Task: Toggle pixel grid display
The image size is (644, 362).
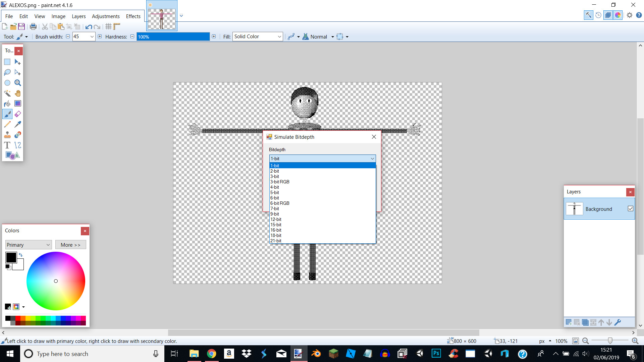Action: coord(108,26)
